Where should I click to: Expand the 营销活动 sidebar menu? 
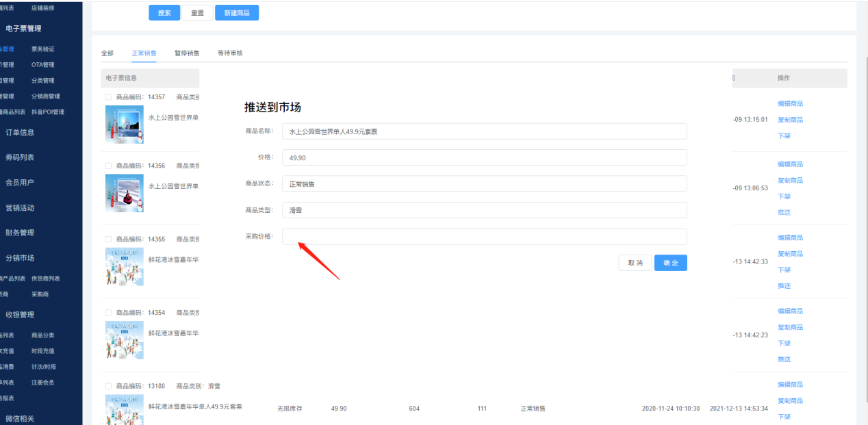coord(20,208)
